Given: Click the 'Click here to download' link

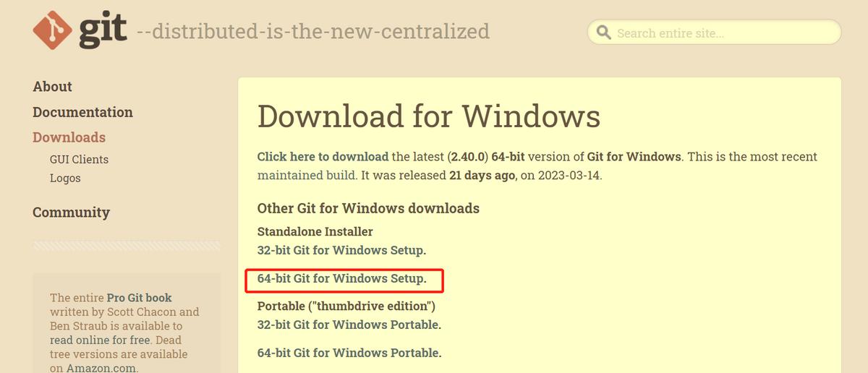Looking at the screenshot, I should click(323, 157).
